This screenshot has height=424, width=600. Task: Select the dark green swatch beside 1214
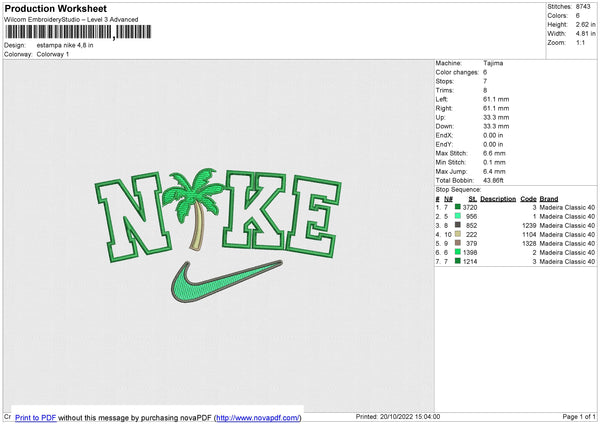[458, 261]
